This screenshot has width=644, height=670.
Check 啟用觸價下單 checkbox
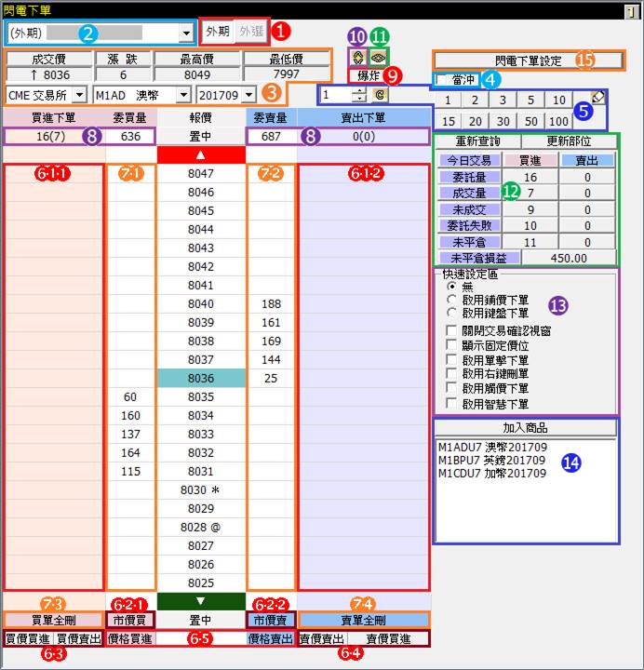pyautogui.click(x=451, y=388)
